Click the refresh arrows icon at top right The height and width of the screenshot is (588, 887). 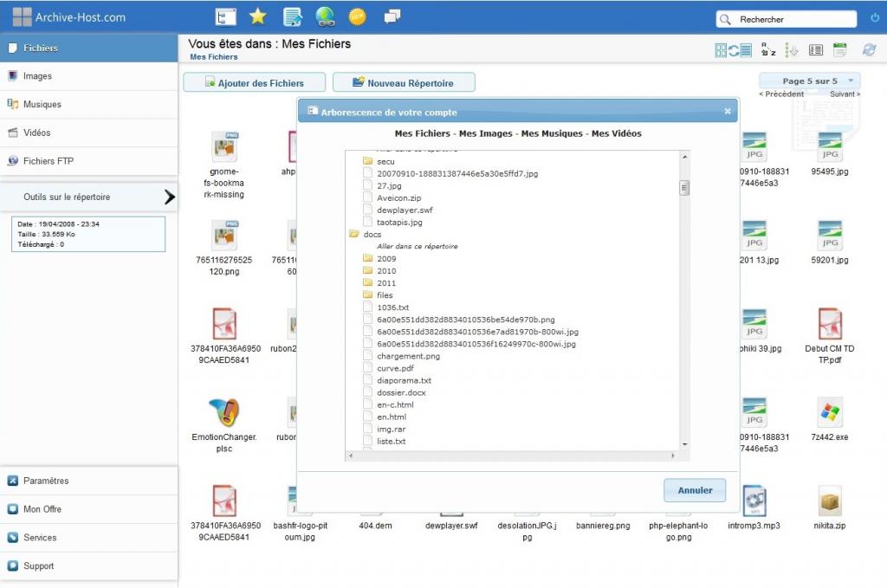tap(869, 50)
